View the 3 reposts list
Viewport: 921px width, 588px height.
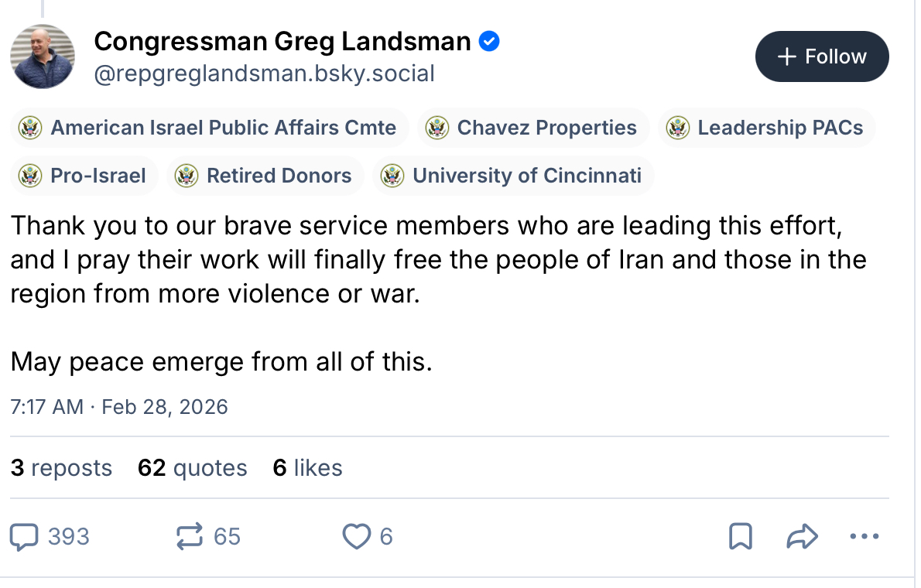point(61,468)
